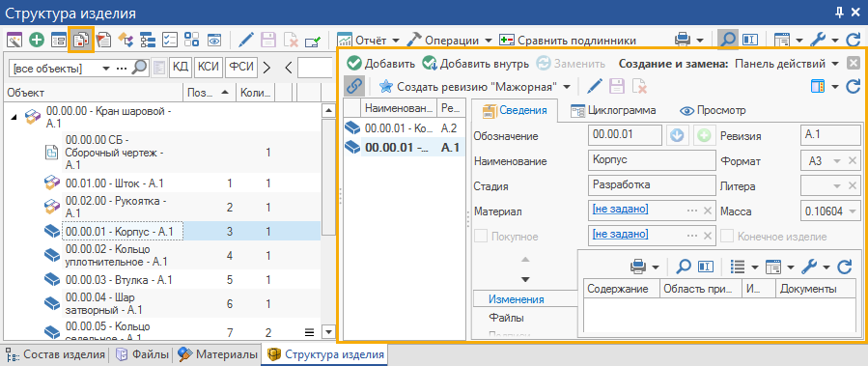This screenshot has height=366, width=868.
Task: Click the window with green checkmark icon
Action: point(314,40)
